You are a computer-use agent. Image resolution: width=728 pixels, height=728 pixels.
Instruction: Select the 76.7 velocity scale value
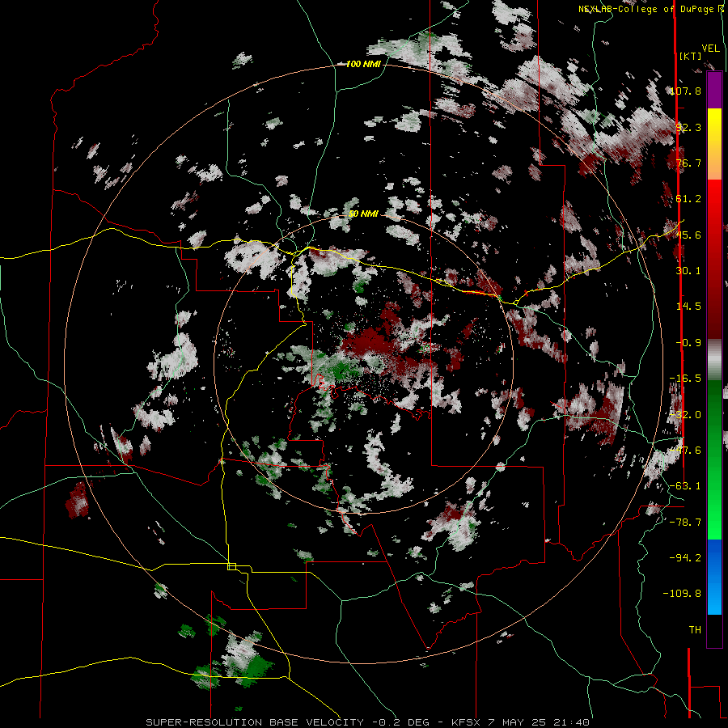[x=688, y=163]
